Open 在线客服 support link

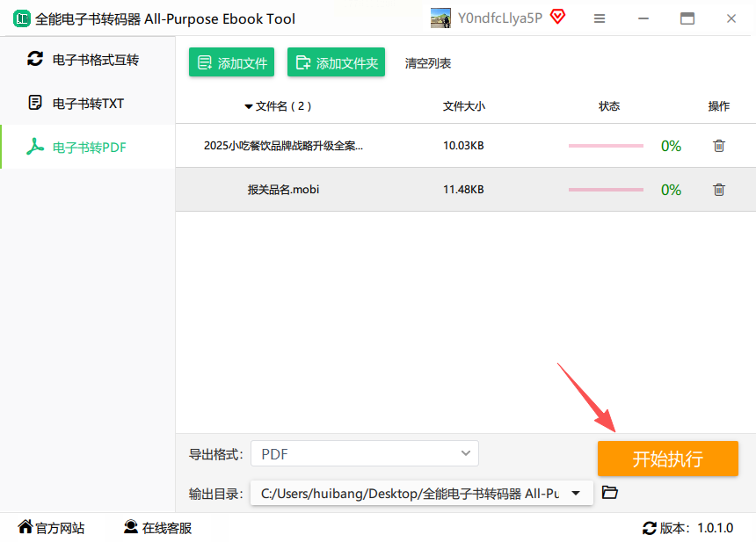157,528
